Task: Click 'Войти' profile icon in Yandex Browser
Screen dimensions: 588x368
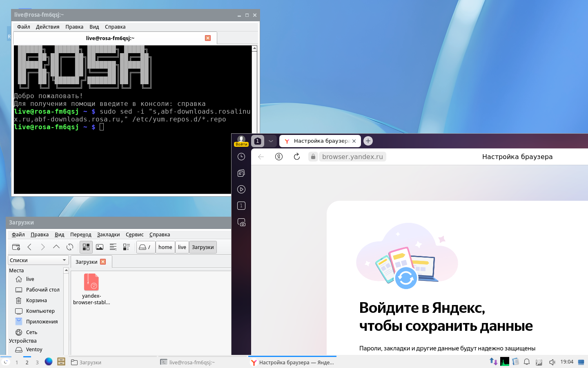Action: (241, 141)
